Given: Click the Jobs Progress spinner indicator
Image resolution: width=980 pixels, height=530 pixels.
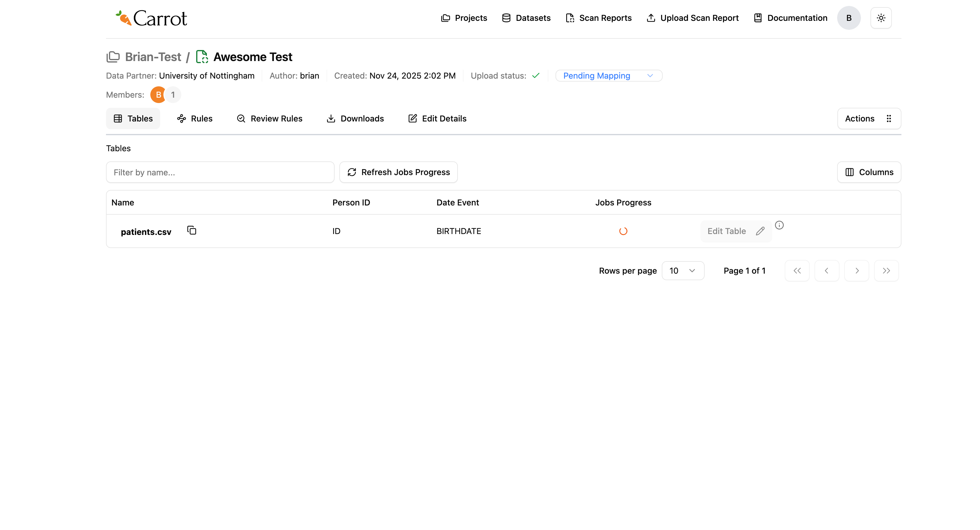Looking at the screenshot, I should point(623,231).
